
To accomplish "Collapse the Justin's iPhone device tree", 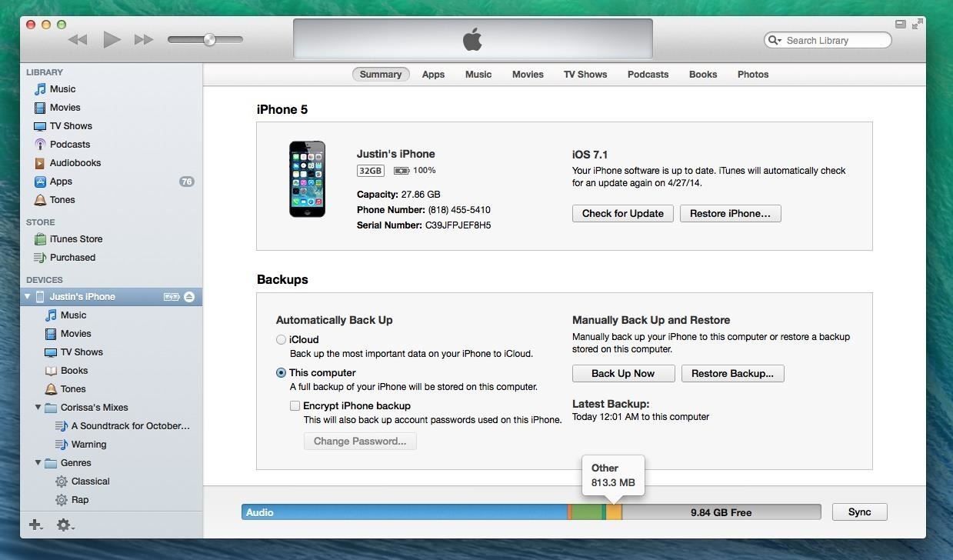I will 27,296.
